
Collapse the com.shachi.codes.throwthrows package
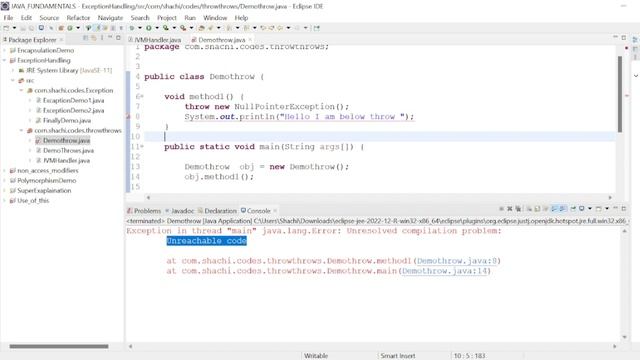click(x=21, y=131)
